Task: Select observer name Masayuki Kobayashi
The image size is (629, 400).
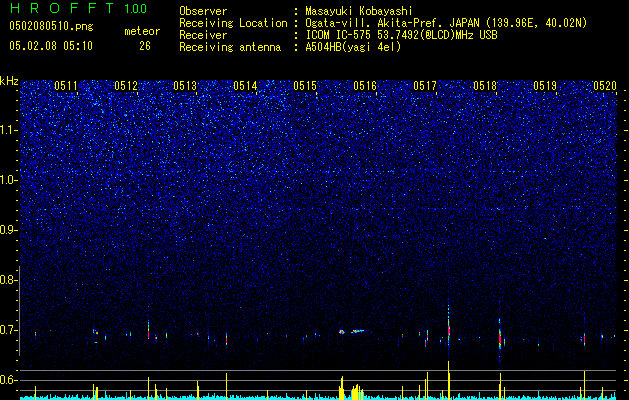Action: 358,11
